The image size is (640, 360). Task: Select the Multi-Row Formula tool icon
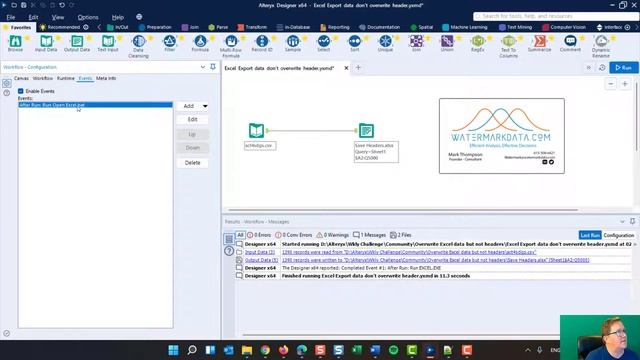(231, 41)
